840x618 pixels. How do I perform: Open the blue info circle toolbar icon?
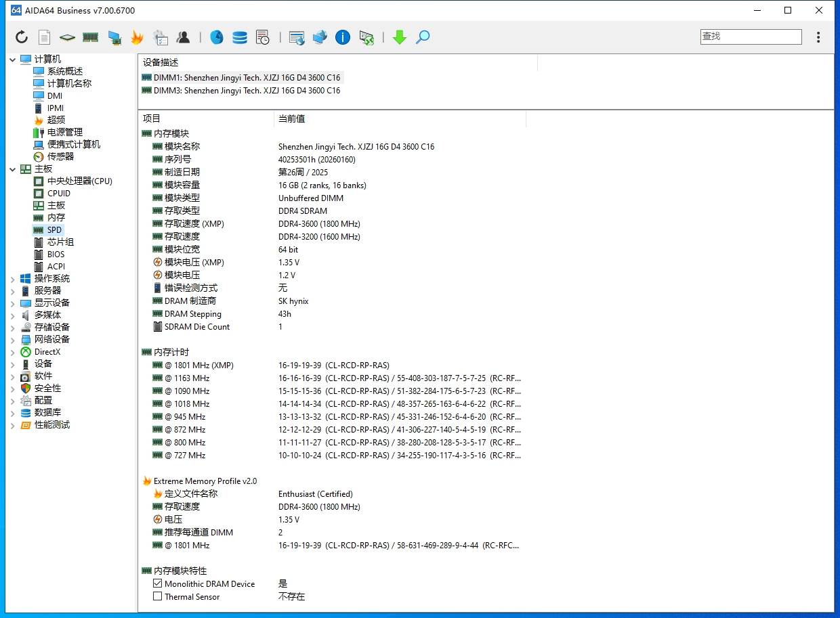[x=343, y=37]
